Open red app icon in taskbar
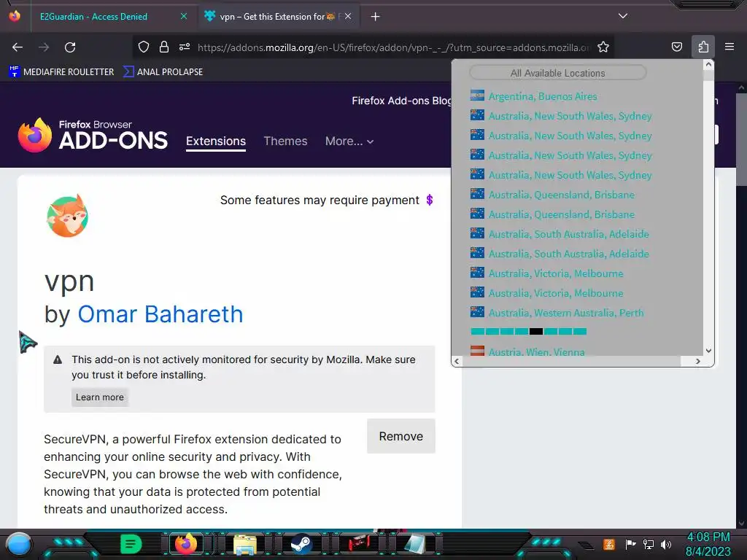Viewport: 747px width, 560px height. tap(359, 543)
